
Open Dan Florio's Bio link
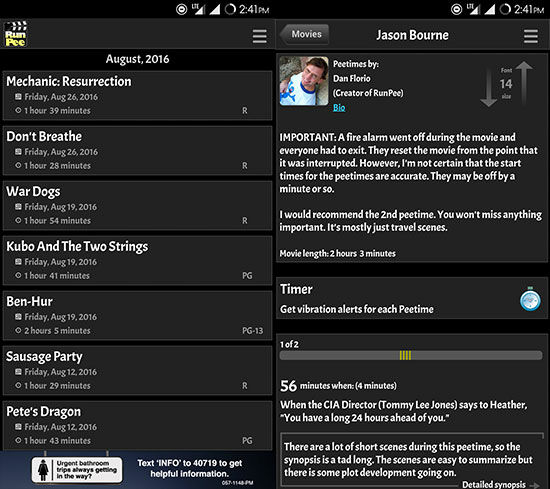pyautogui.click(x=339, y=108)
